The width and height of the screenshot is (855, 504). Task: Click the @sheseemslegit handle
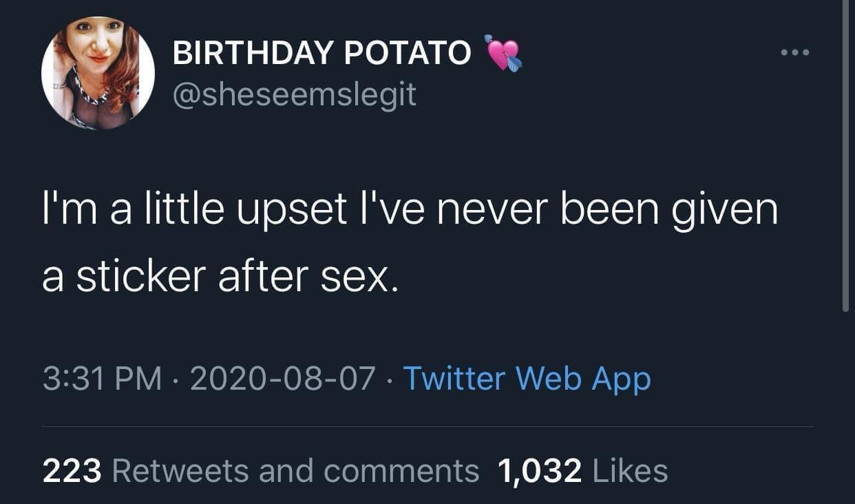(293, 96)
